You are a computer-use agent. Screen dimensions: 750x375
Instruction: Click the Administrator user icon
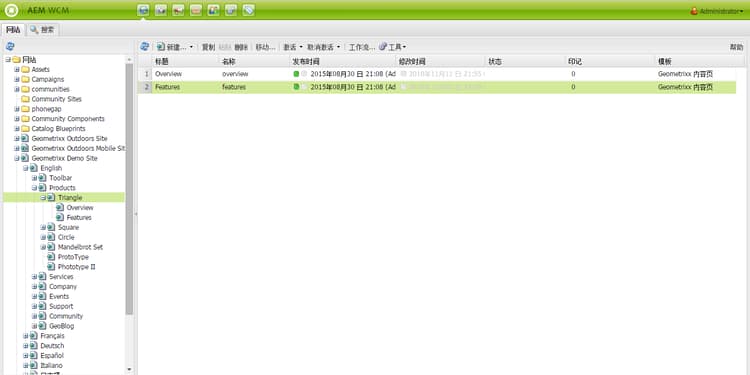[x=694, y=11]
